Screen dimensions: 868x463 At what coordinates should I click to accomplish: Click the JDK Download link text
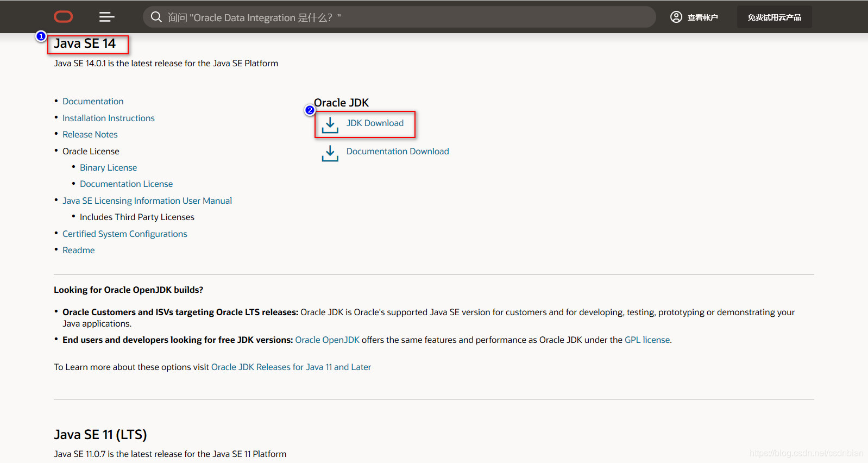[375, 123]
